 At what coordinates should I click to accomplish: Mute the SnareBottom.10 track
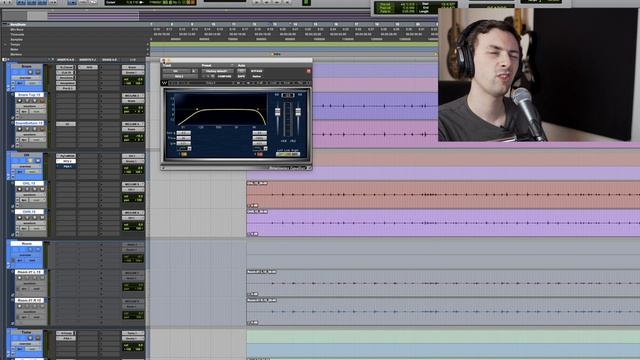click(42, 129)
